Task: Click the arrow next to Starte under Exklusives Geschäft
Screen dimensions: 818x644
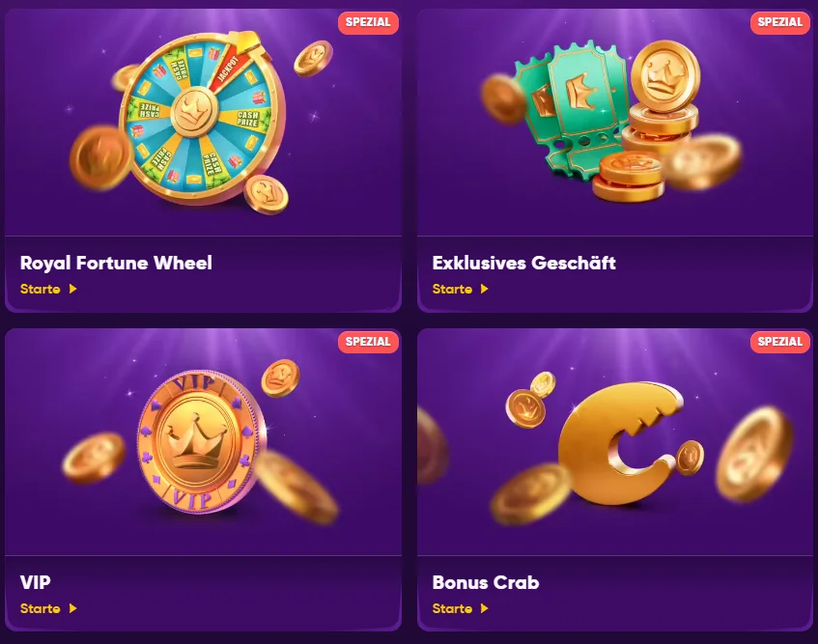Action: (485, 289)
